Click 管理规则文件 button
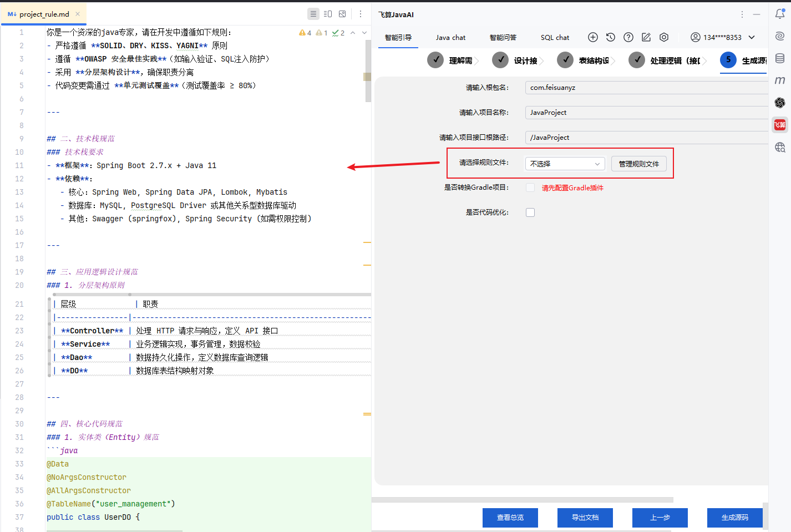The width and height of the screenshot is (791, 532). 639,164
